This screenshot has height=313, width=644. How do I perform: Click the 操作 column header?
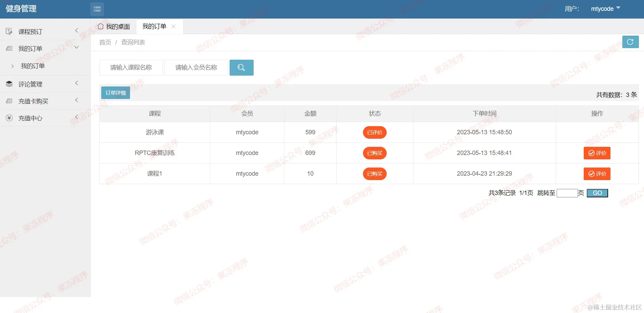(x=597, y=114)
